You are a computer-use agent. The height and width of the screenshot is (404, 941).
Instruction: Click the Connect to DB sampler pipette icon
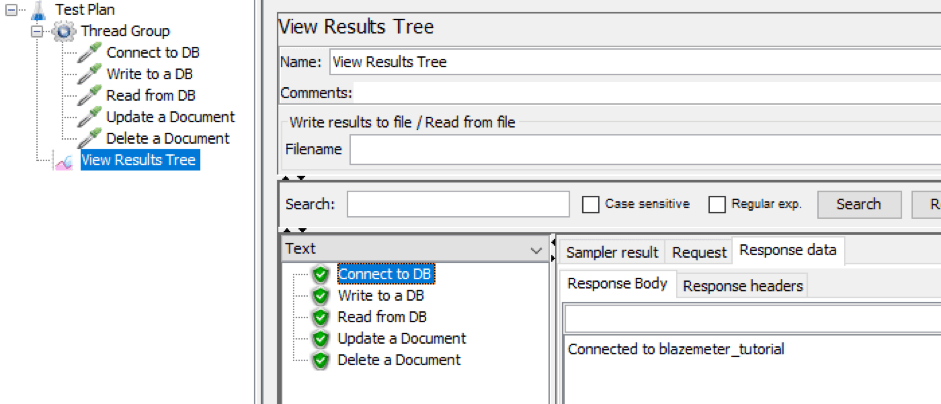pyautogui.click(x=90, y=53)
